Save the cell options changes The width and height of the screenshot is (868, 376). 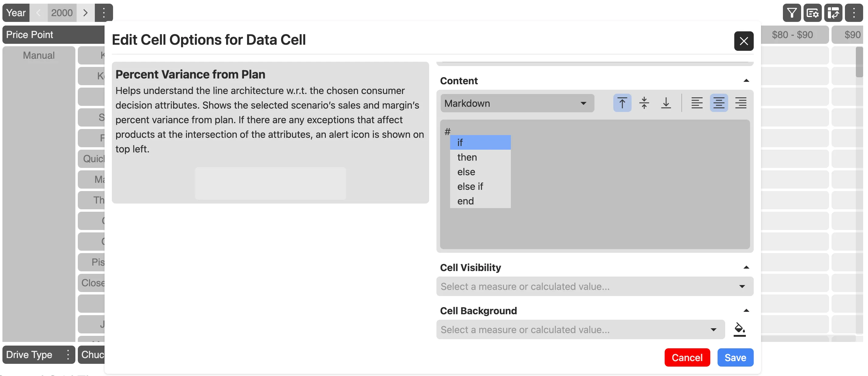point(735,357)
